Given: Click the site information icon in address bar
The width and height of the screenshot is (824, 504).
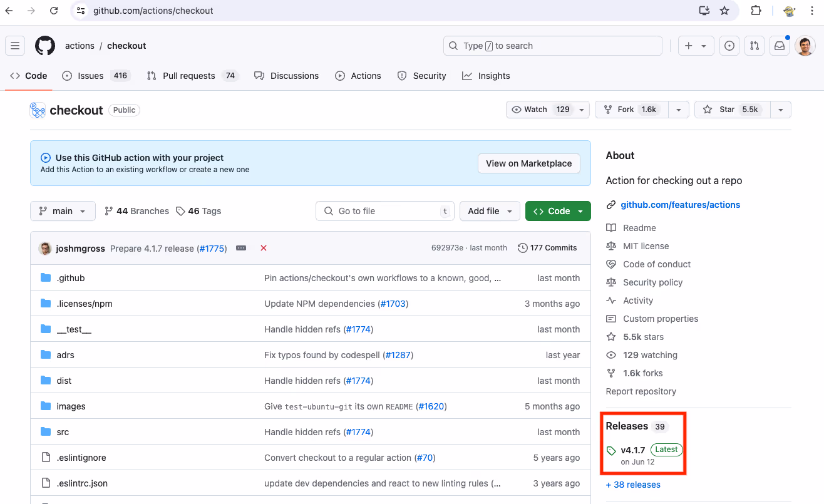Looking at the screenshot, I should (80, 11).
